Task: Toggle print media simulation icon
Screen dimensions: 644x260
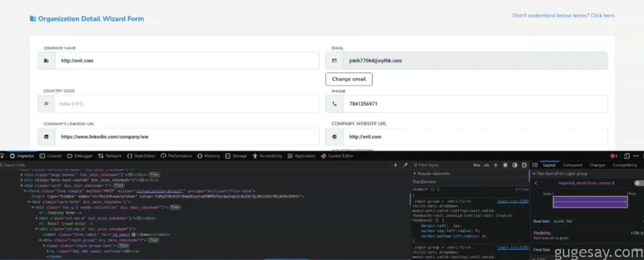Action: pyautogui.click(x=524, y=165)
